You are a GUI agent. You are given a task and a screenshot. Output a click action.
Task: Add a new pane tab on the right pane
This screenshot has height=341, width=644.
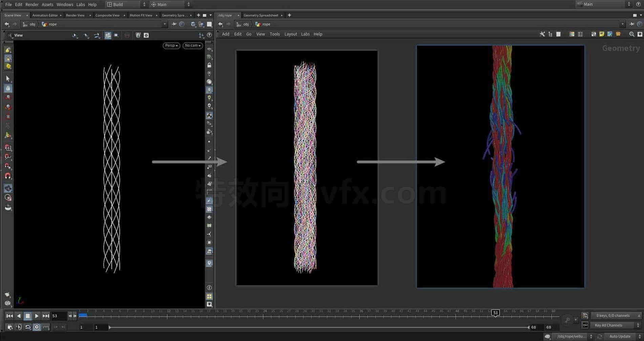(x=289, y=15)
